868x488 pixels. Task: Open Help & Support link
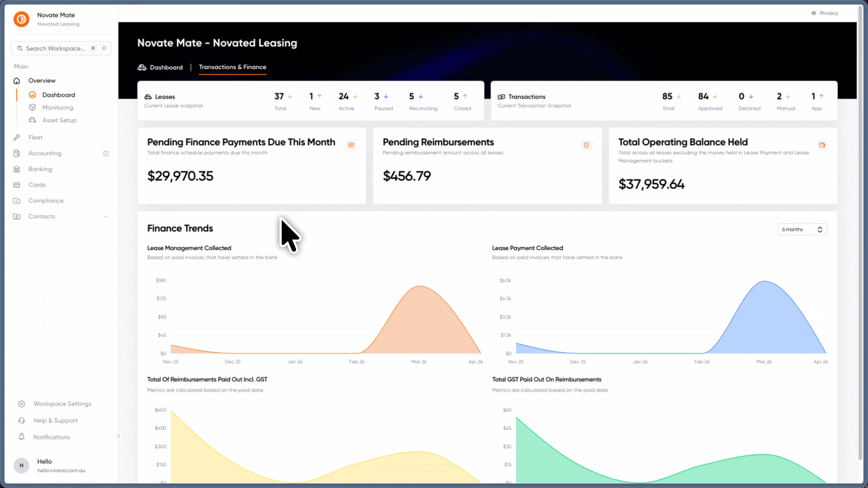[x=48, y=420]
